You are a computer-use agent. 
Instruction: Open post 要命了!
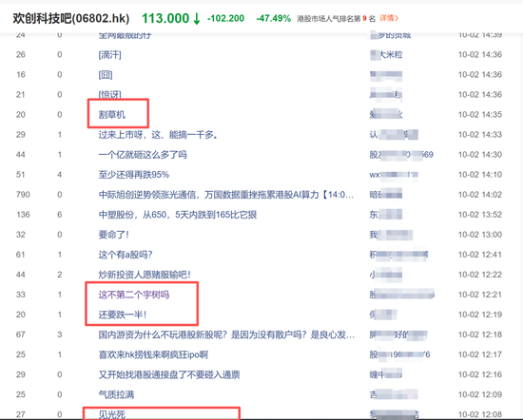click(x=113, y=235)
